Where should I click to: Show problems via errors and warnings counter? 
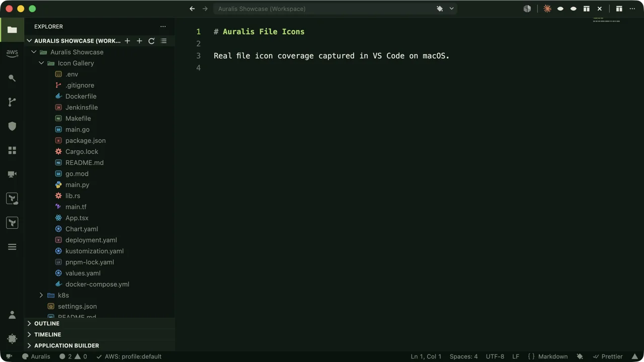click(73, 356)
